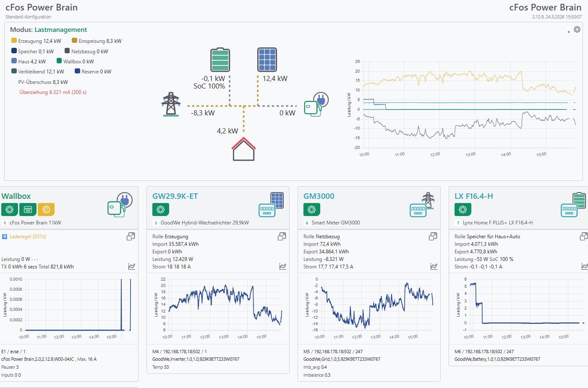The width and height of the screenshot is (588, 388).
Task: Click the blue pause icon beside Laderegel
Action: (x=5, y=237)
